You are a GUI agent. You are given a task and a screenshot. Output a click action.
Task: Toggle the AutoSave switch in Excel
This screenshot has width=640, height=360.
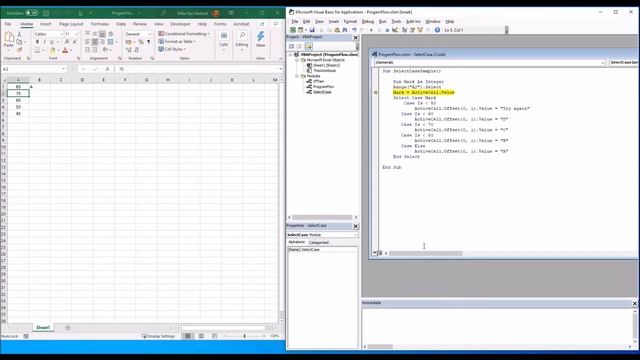point(32,13)
